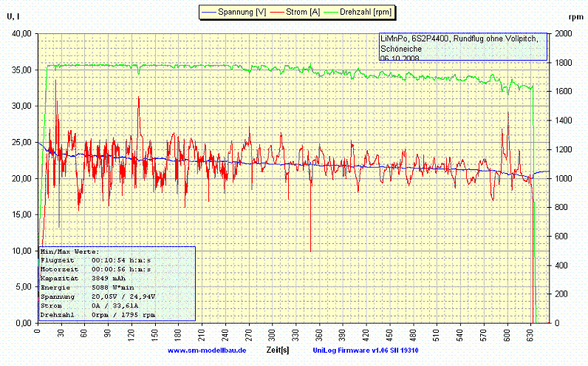Click the 25,00 left axis value
Screen dimensions: 588x366
[x=21, y=142]
